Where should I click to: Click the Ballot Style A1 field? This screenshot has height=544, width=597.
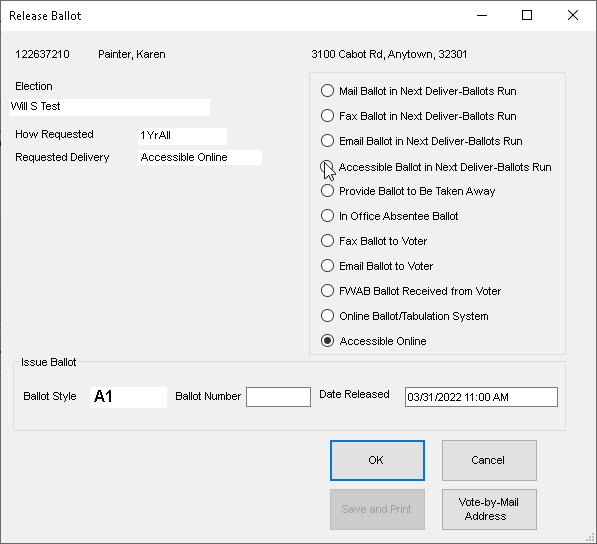(128, 397)
